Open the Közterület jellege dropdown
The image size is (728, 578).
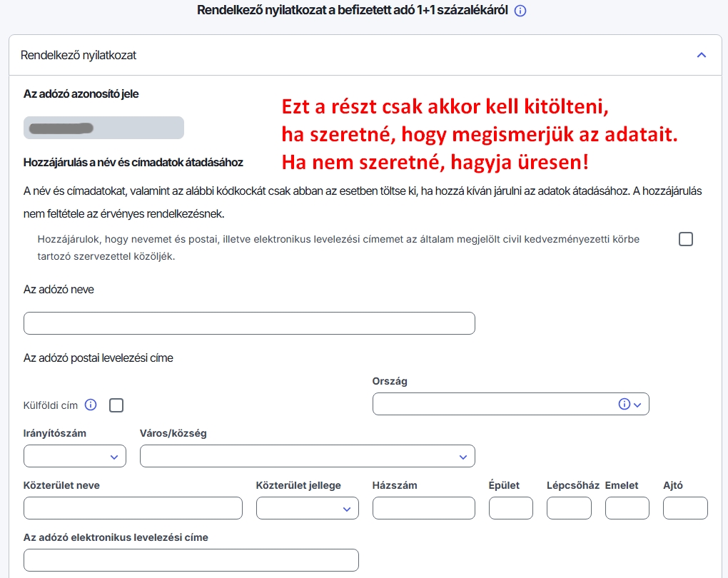pos(307,508)
